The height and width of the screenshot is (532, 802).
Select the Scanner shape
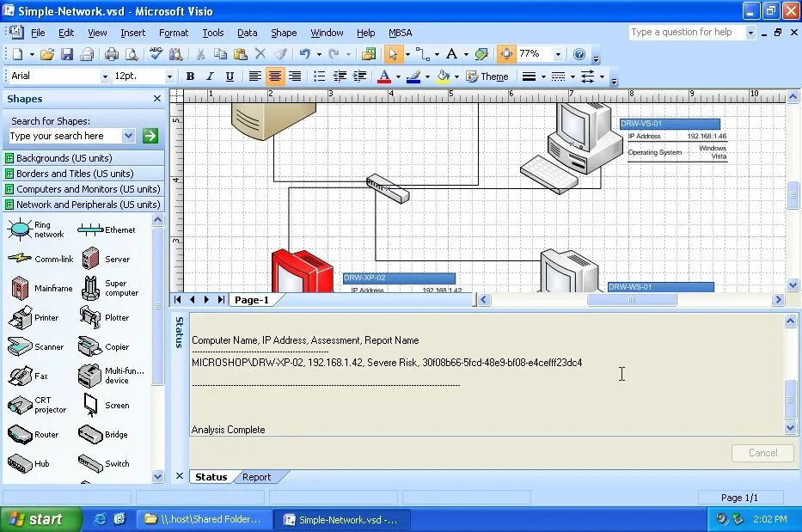(36, 347)
